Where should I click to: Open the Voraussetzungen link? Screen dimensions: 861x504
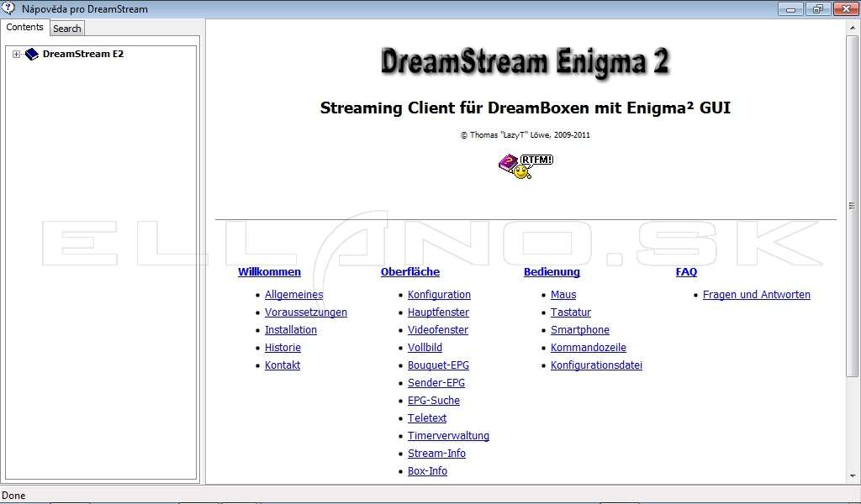point(306,312)
